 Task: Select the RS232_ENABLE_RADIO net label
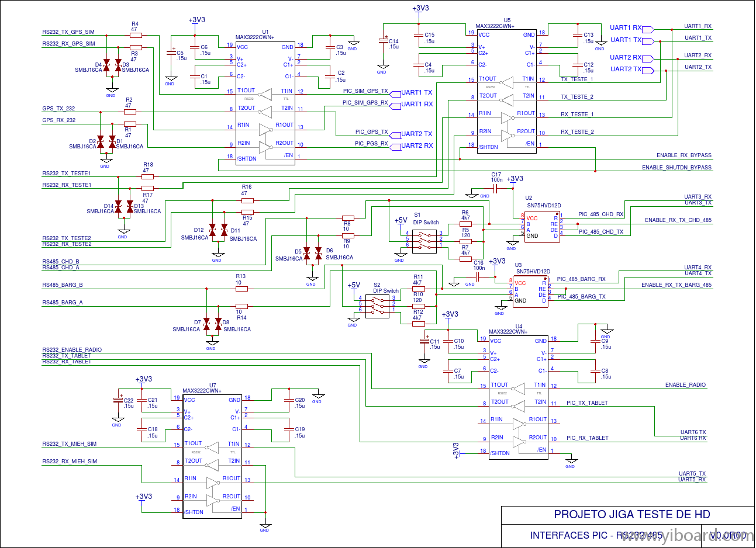click(72, 350)
